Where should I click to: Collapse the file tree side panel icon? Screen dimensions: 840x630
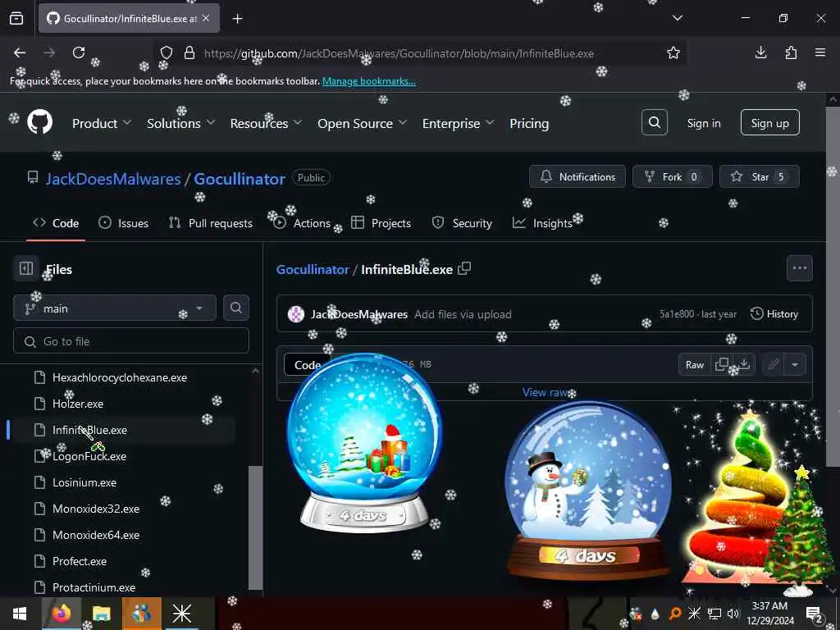(x=25, y=268)
